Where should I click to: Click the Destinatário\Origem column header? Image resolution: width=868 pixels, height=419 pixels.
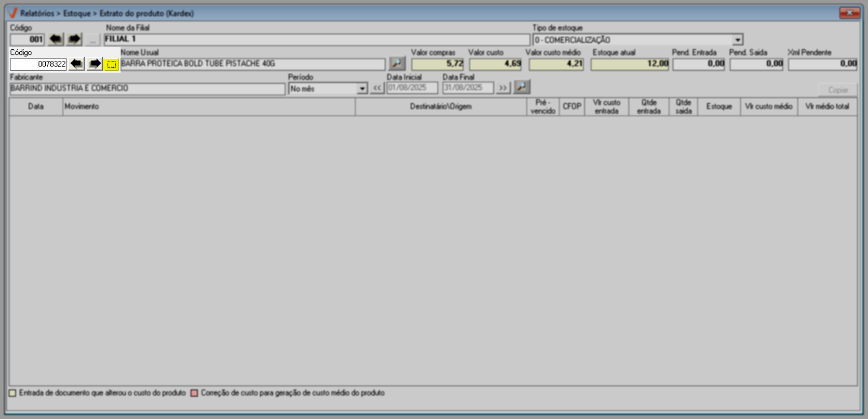(441, 106)
